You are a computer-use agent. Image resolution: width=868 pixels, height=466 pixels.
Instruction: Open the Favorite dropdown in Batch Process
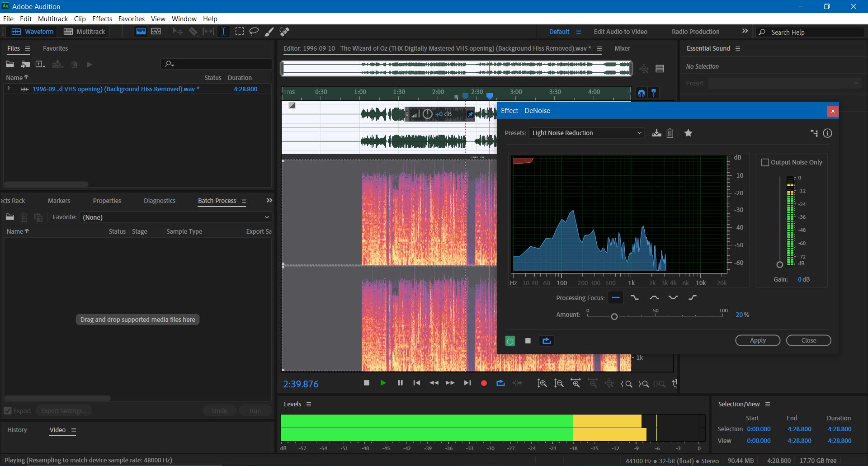tap(175, 217)
